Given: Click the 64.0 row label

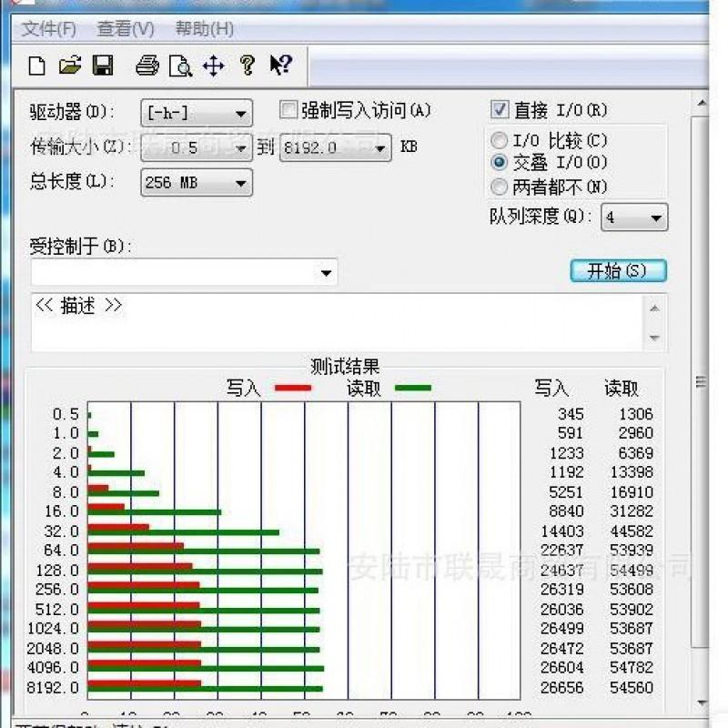Looking at the screenshot, I should coord(61,551).
